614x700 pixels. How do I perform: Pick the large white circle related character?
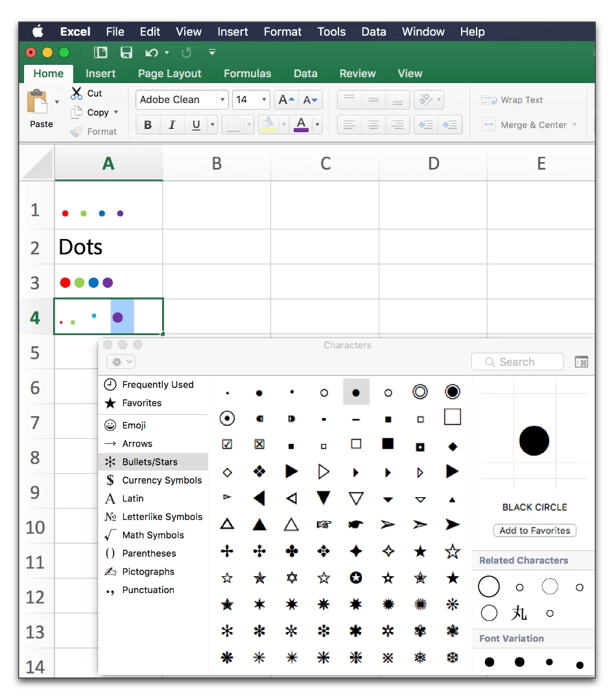point(489,587)
